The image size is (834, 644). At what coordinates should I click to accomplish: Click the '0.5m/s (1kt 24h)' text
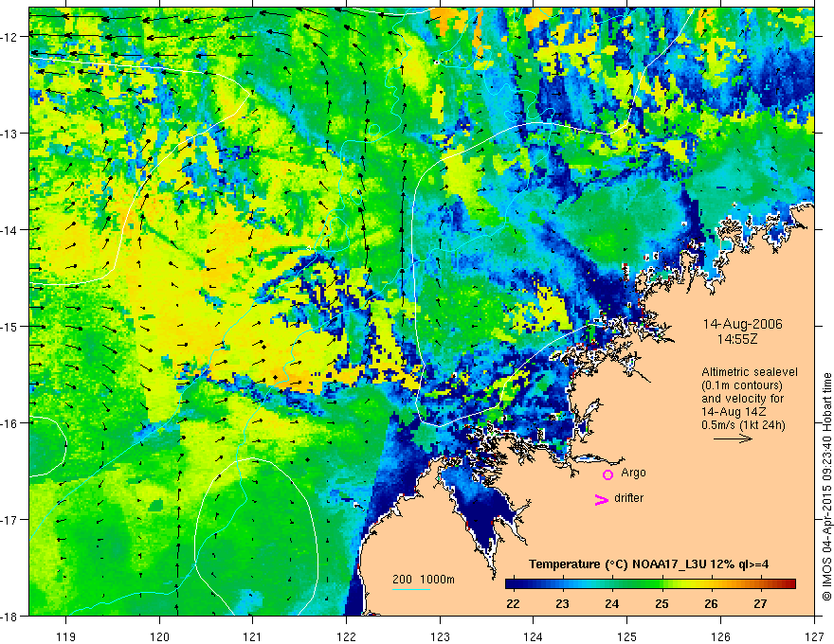coord(743,425)
